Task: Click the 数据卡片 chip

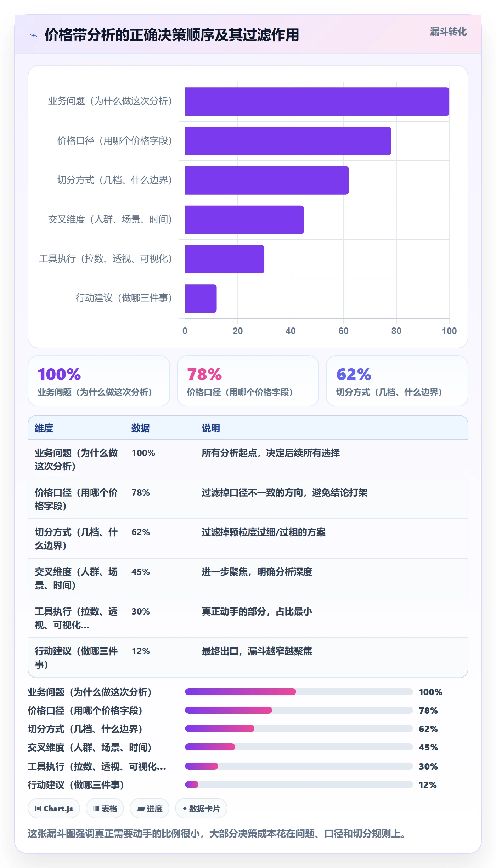Action: [x=201, y=809]
